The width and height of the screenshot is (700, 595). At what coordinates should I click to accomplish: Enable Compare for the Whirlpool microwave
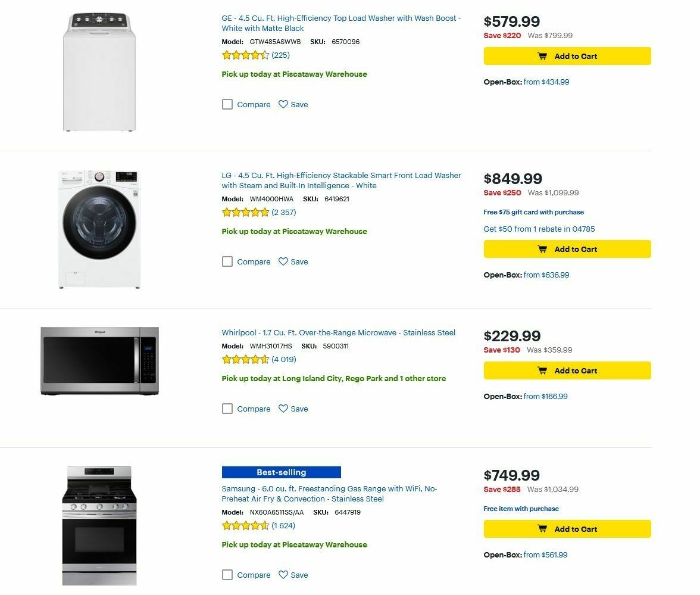(227, 409)
